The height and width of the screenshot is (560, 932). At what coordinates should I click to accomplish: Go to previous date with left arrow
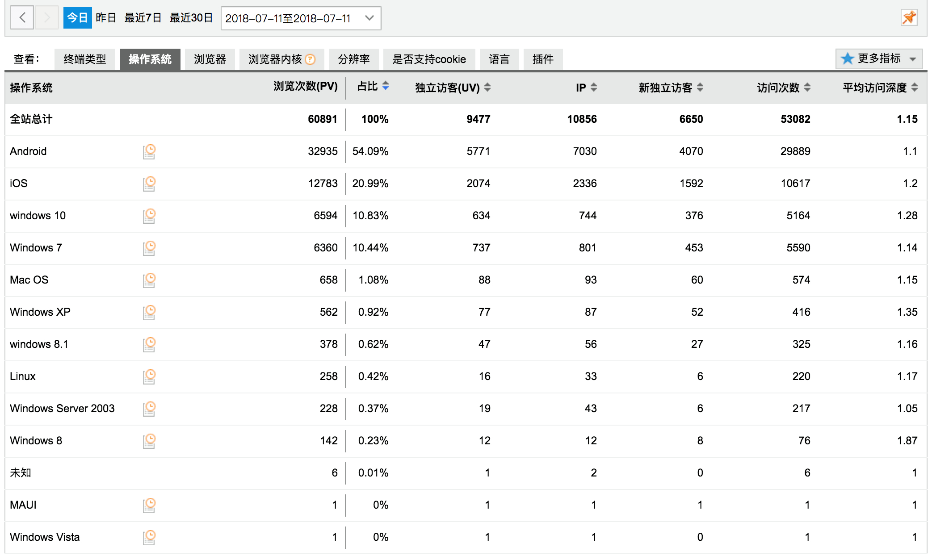pyautogui.click(x=22, y=18)
